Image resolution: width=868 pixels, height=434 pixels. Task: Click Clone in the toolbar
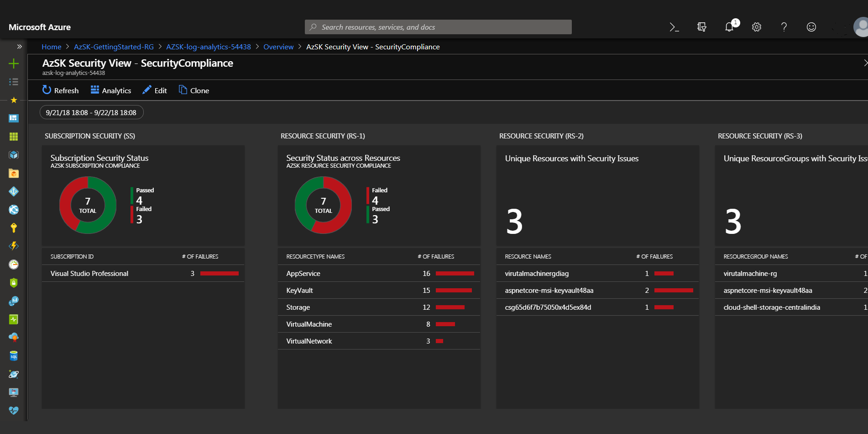pos(194,90)
